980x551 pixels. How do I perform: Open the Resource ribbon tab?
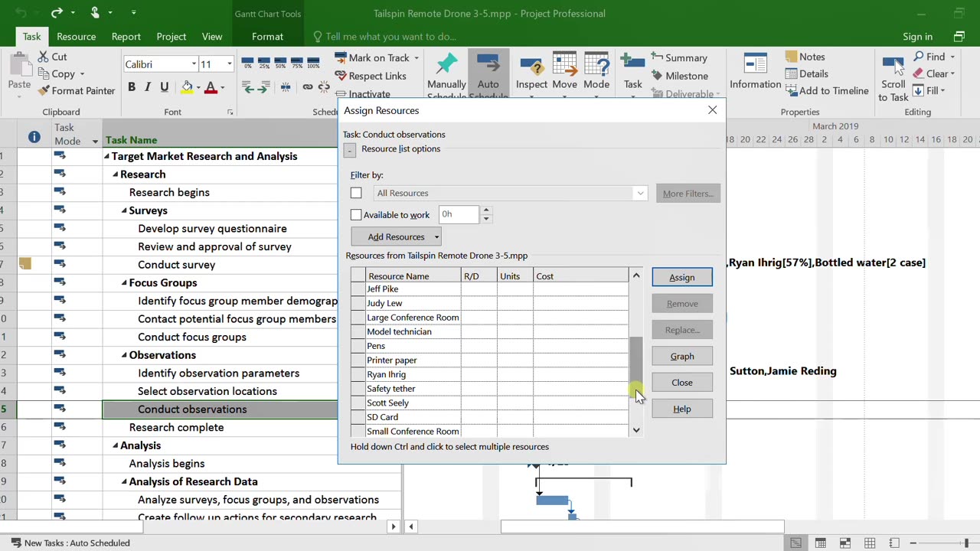76,36
